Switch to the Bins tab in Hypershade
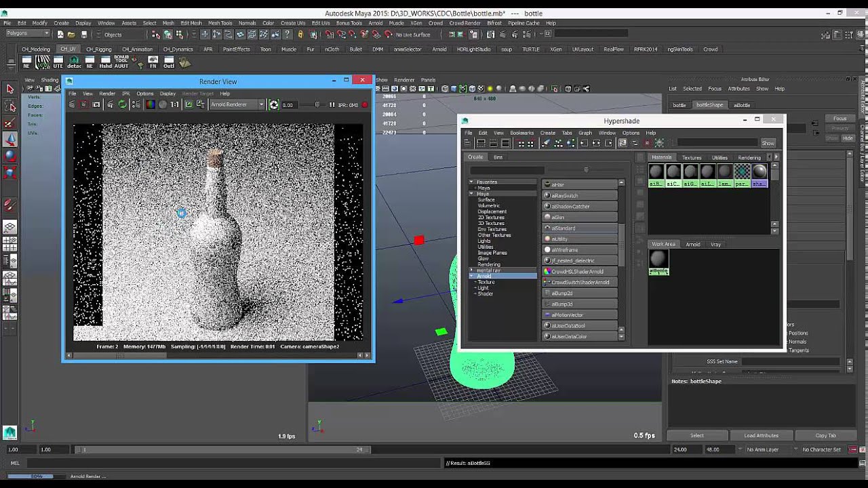Image resolution: width=868 pixels, height=488 pixels. coord(498,157)
